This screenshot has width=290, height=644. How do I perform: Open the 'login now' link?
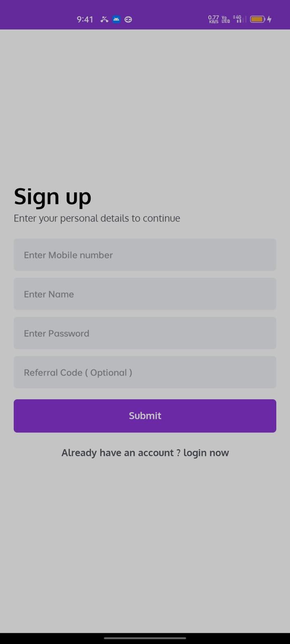tap(206, 453)
